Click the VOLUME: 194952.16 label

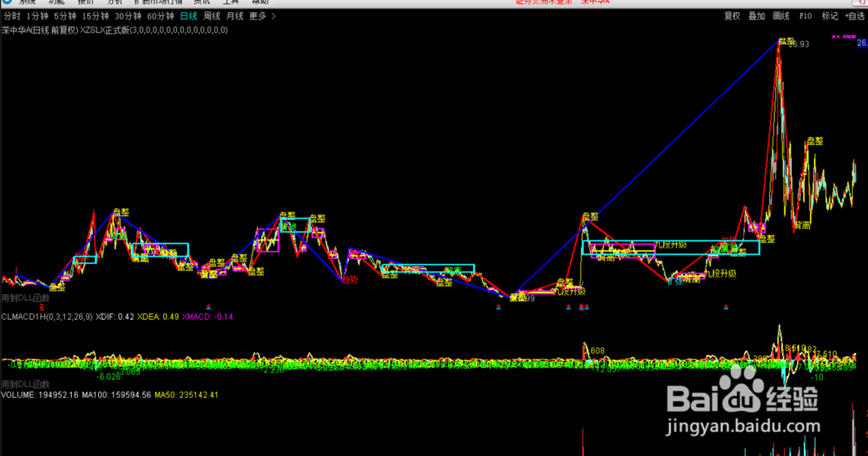click(40, 395)
